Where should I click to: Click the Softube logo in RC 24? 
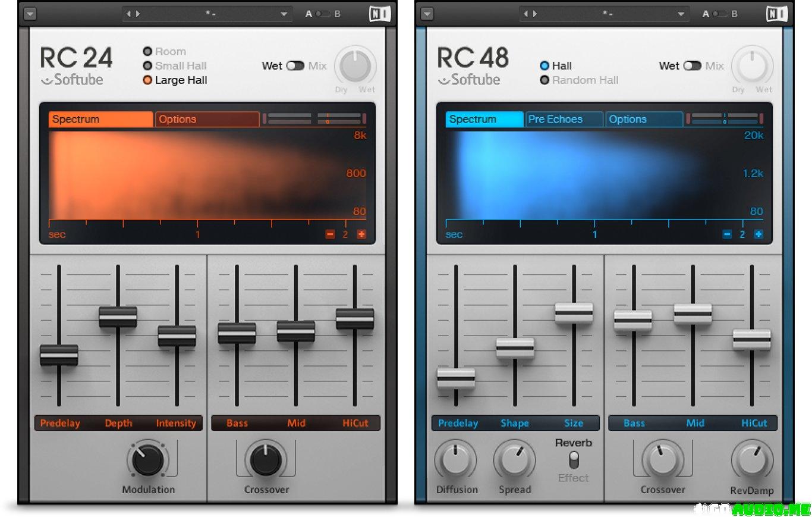[72, 80]
